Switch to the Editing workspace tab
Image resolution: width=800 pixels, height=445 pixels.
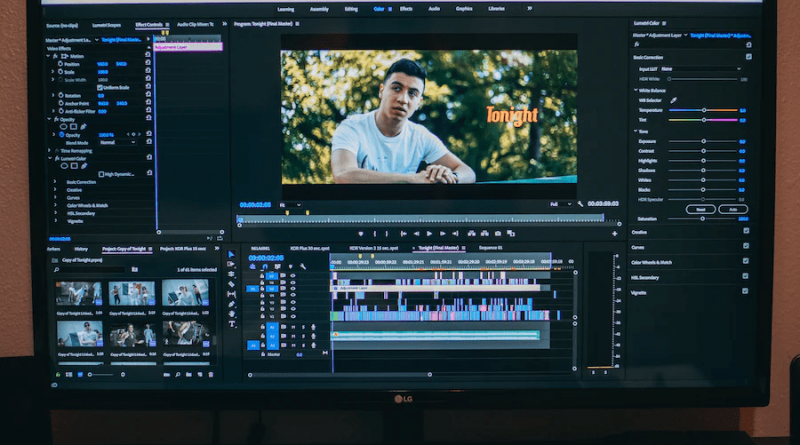pos(350,8)
